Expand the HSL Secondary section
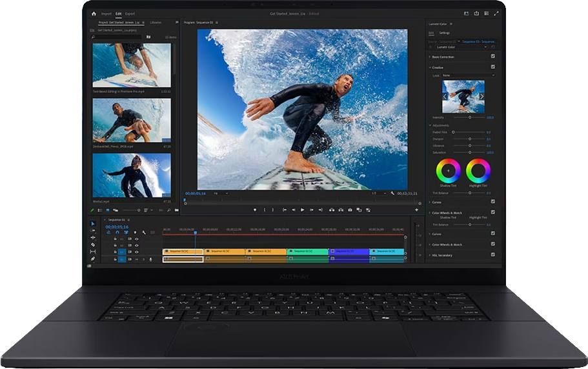Viewport: 588px width, 369px height. pos(430,255)
